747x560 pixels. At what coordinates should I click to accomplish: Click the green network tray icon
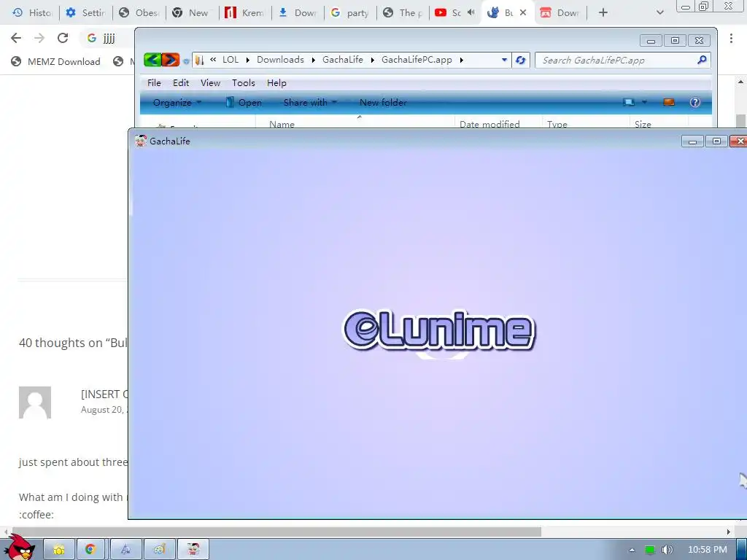tap(649, 550)
